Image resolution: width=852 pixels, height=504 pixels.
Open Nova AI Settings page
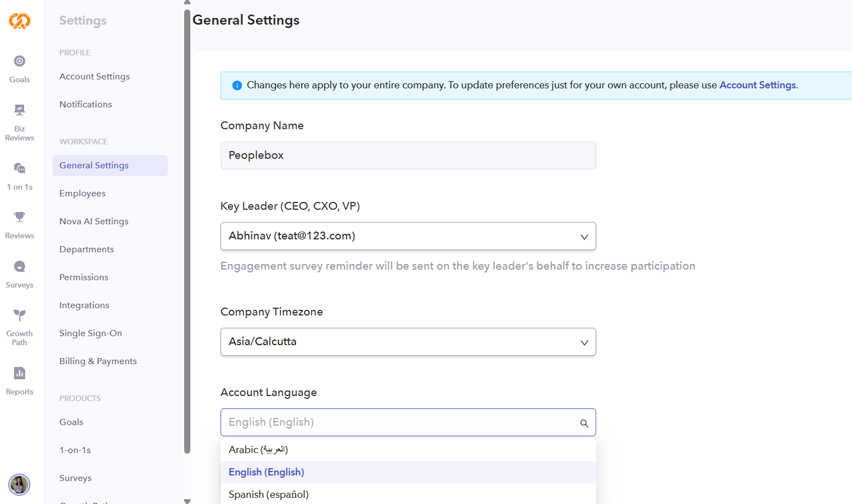pyautogui.click(x=94, y=222)
